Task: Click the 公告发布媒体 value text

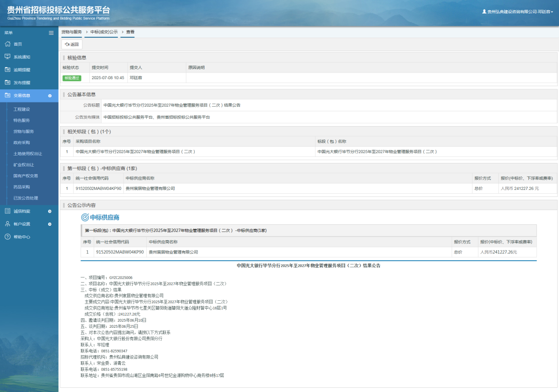Action: [x=157, y=117]
